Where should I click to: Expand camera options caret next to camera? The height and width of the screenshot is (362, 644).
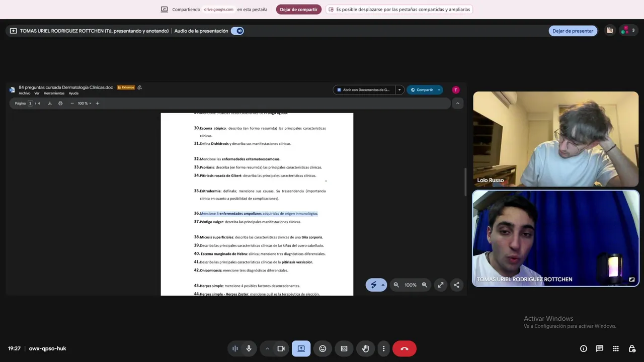tap(267, 348)
